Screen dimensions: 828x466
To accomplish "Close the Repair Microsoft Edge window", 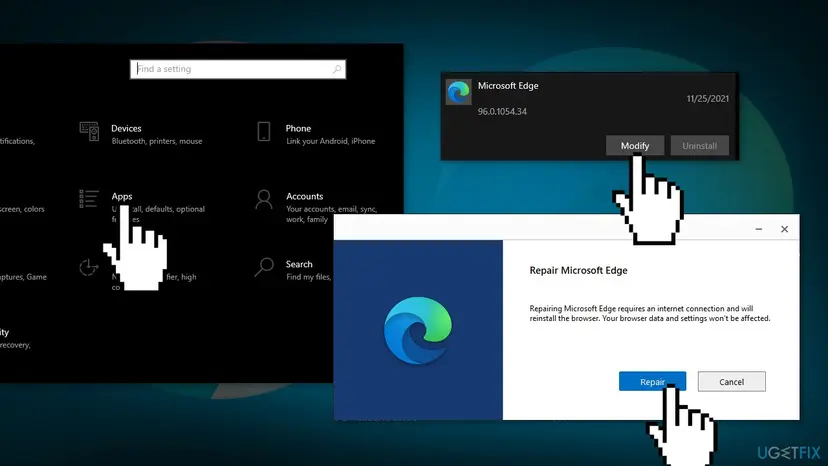I will [785, 229].
